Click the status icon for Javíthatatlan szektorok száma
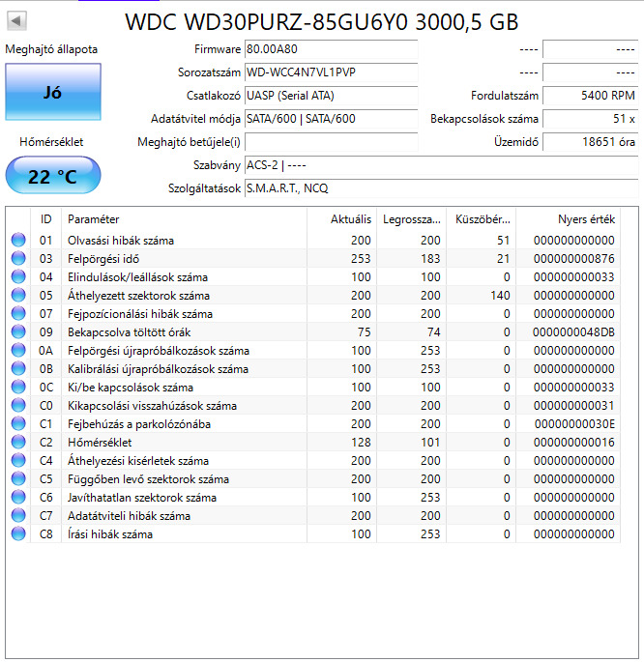644x662 pixels. (x=18, y=497)
